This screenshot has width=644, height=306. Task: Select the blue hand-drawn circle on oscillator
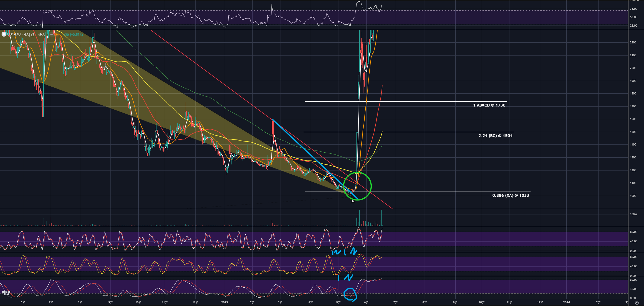click(350, 294)
